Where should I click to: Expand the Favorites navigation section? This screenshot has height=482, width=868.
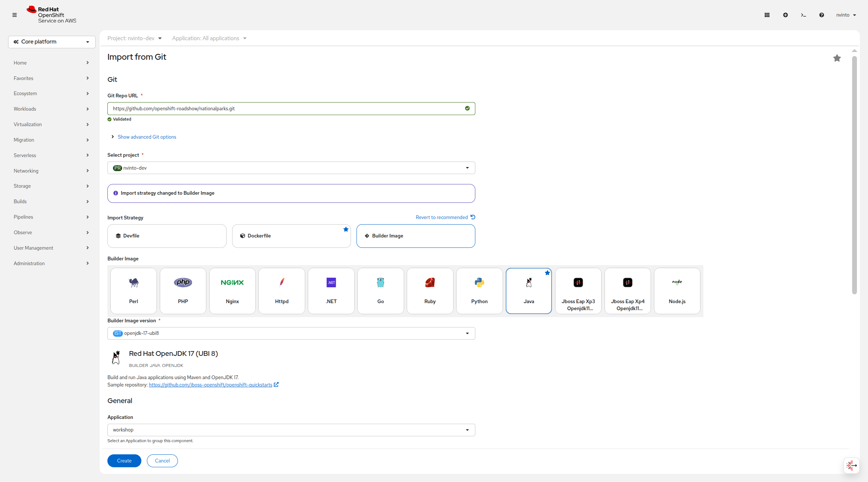click(51, 78)
